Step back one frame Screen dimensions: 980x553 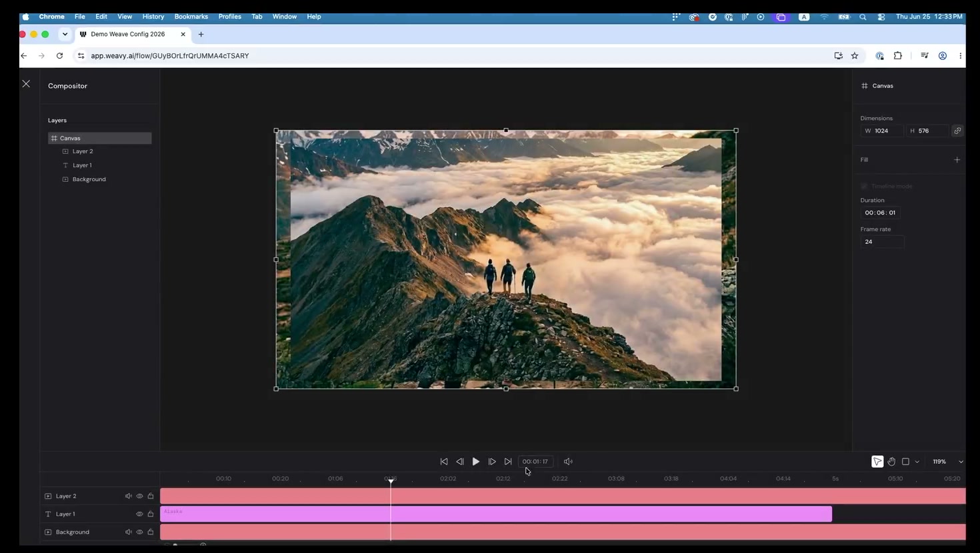click(x=460, y=461)
